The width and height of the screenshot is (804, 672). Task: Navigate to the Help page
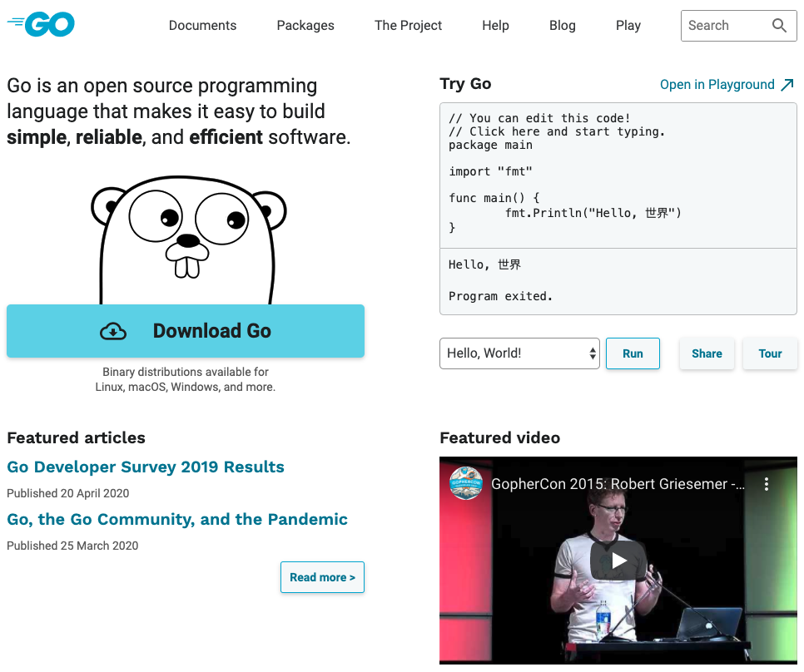click(x=495, y=26)
